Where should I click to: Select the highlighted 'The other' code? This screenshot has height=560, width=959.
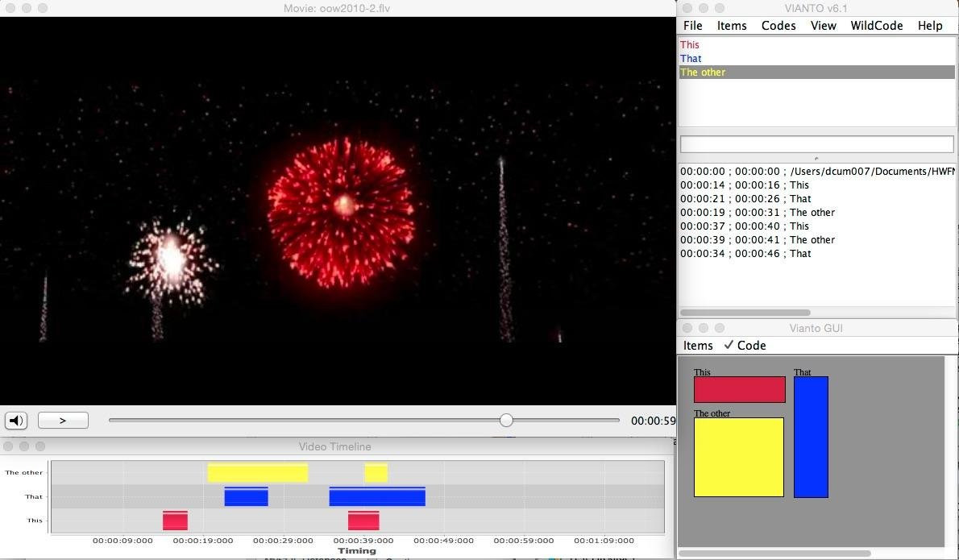pos(816,73)
